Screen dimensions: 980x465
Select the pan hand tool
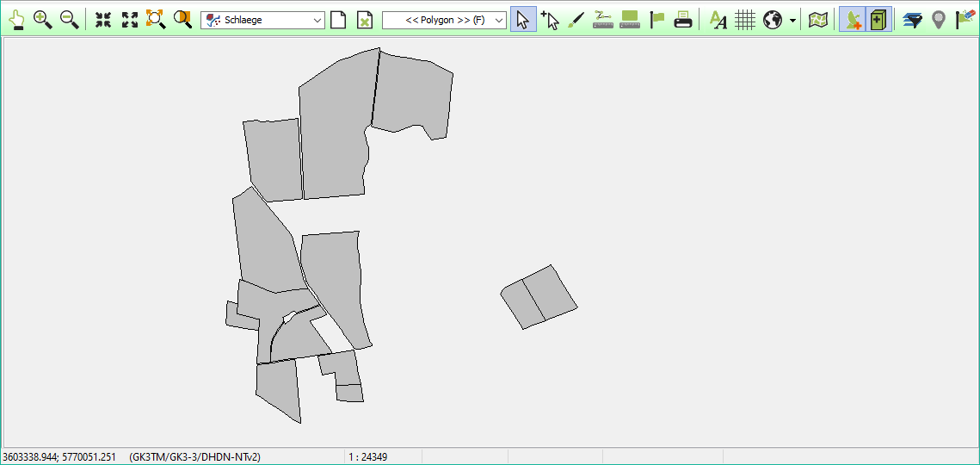click(15, 20)
